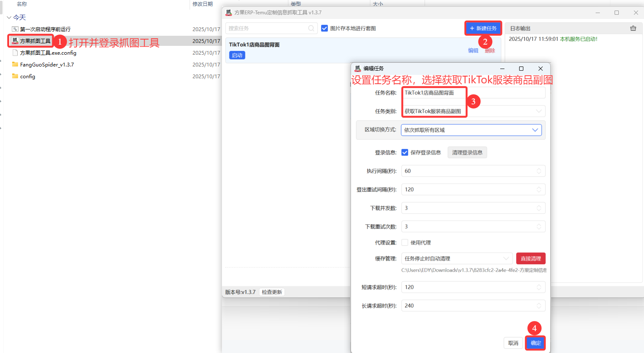
Task: Click the date in the config folder row
Action: pos(206,76)
